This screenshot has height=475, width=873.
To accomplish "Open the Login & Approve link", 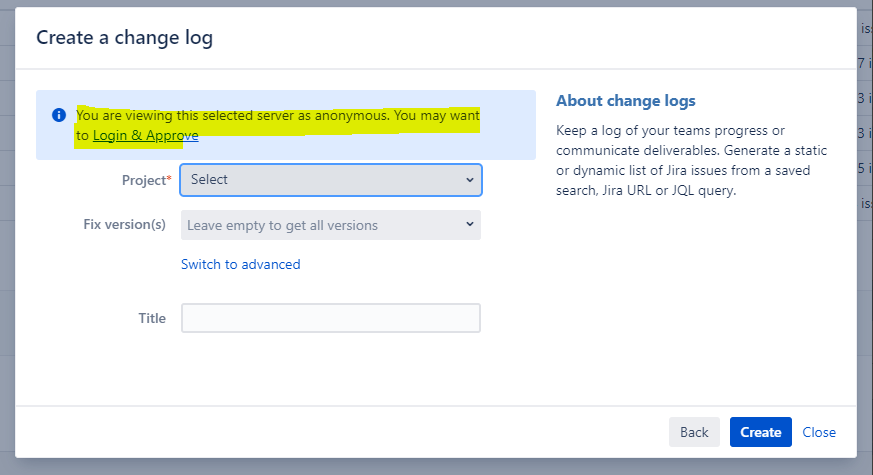I will [145, 136].
